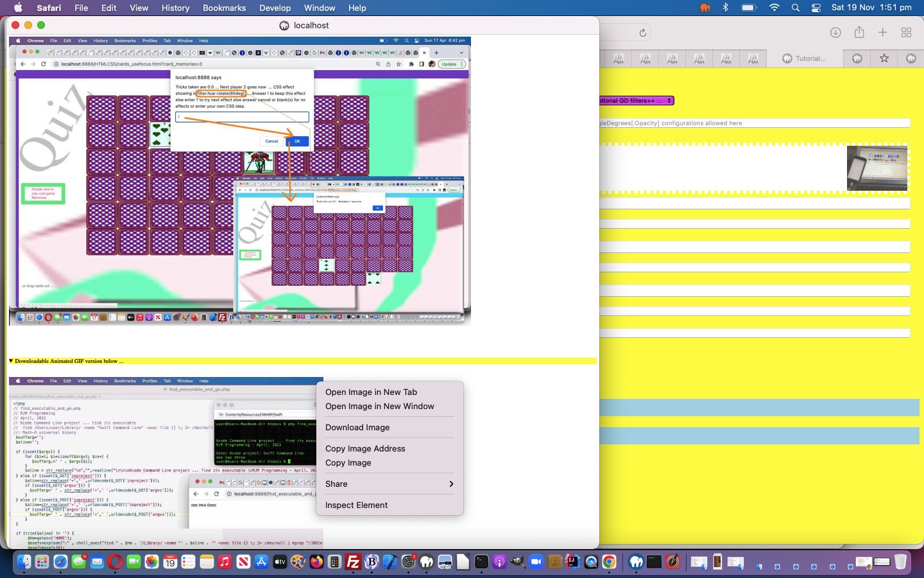Expand the Share submenu in the context menu
This screenshot has height=578, width=924.
click(x=389, y=484)
